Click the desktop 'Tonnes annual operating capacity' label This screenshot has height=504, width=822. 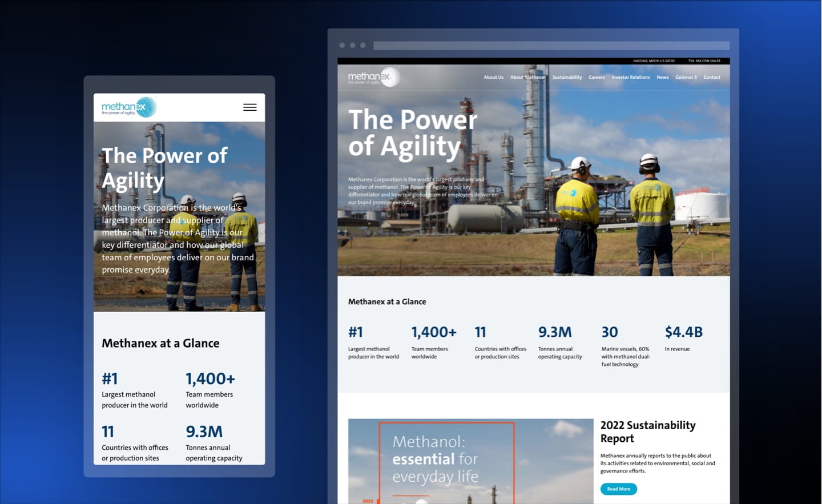click(x=560, y=353)
